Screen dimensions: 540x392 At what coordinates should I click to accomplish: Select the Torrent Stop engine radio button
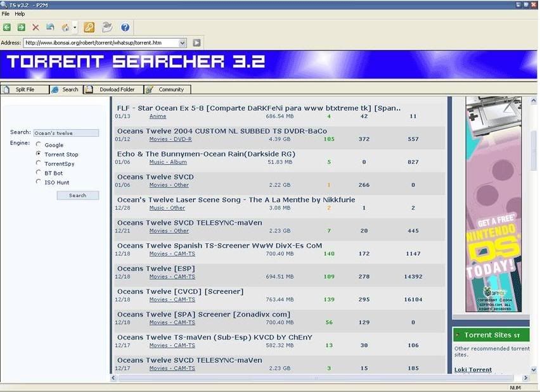point(39,153)
